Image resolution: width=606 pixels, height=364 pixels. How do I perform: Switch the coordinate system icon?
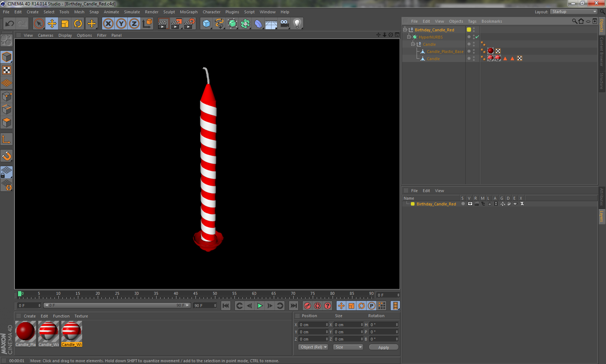[147, 24]
